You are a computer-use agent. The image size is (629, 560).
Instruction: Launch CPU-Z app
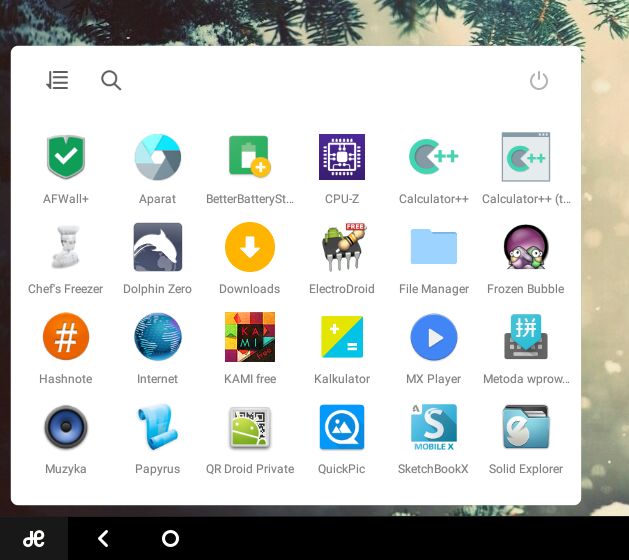[x=342, y=157]
